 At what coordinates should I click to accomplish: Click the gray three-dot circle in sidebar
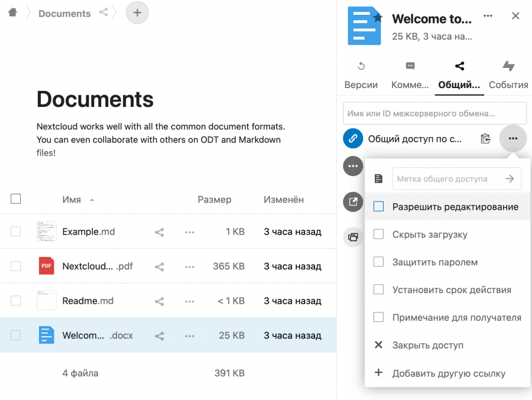(353, 166)
